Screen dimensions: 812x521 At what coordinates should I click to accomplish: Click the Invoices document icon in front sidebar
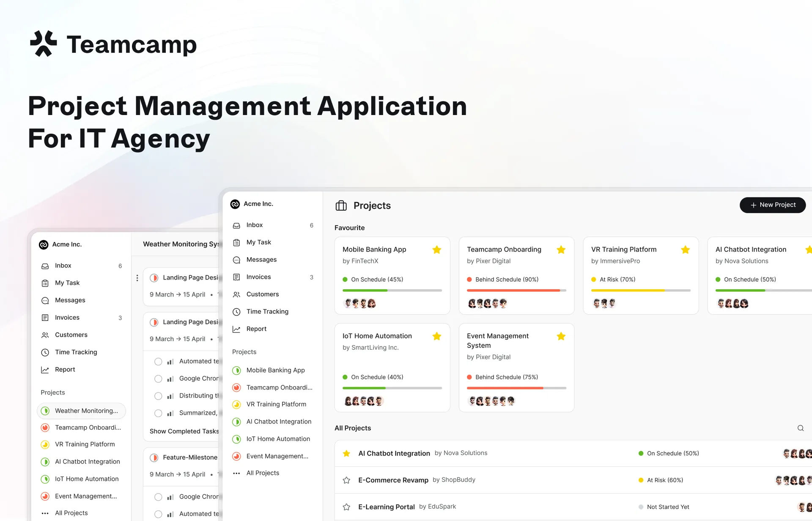click(x=236, y=277)
